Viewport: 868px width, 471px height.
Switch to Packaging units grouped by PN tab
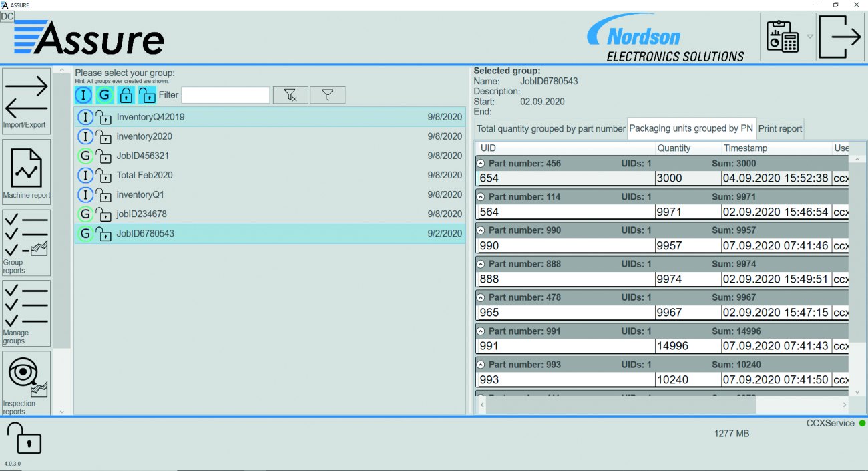coord(691,128)
